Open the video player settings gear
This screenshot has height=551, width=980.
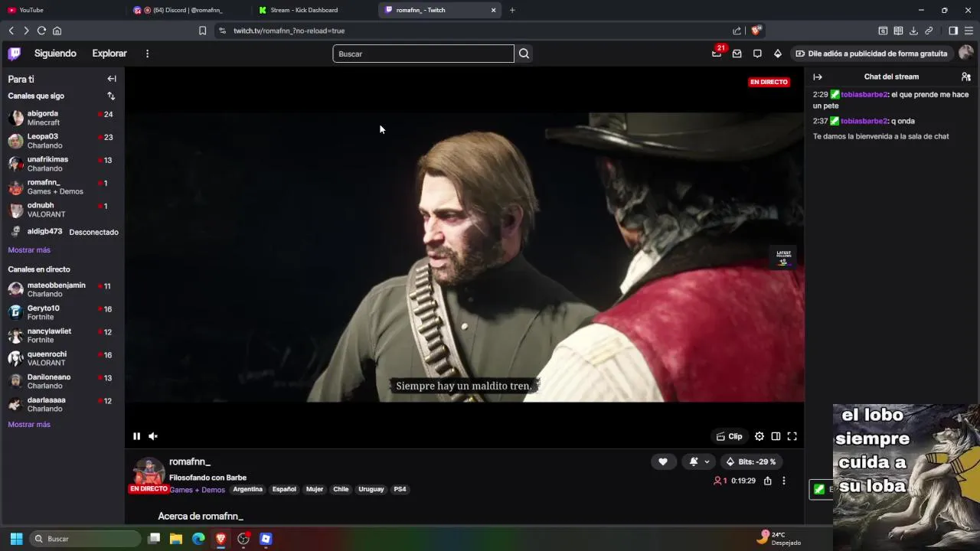click(x=759, y=436)
